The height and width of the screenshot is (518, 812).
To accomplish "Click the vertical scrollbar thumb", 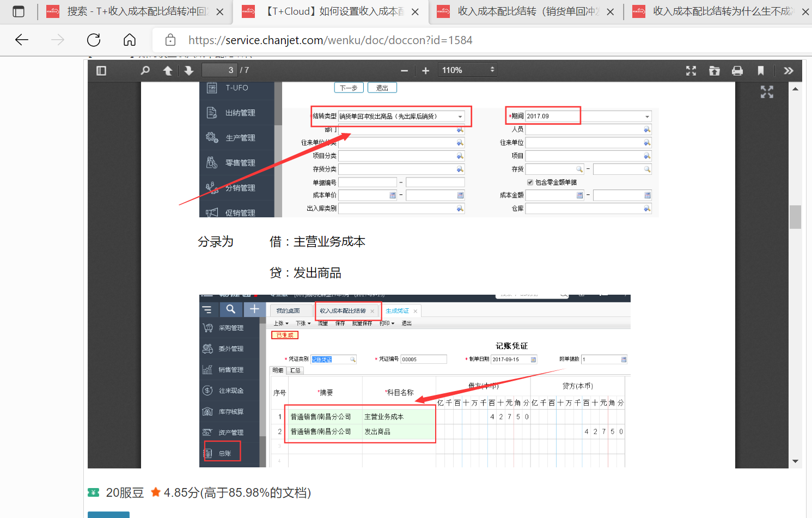I will coord(796,217).
